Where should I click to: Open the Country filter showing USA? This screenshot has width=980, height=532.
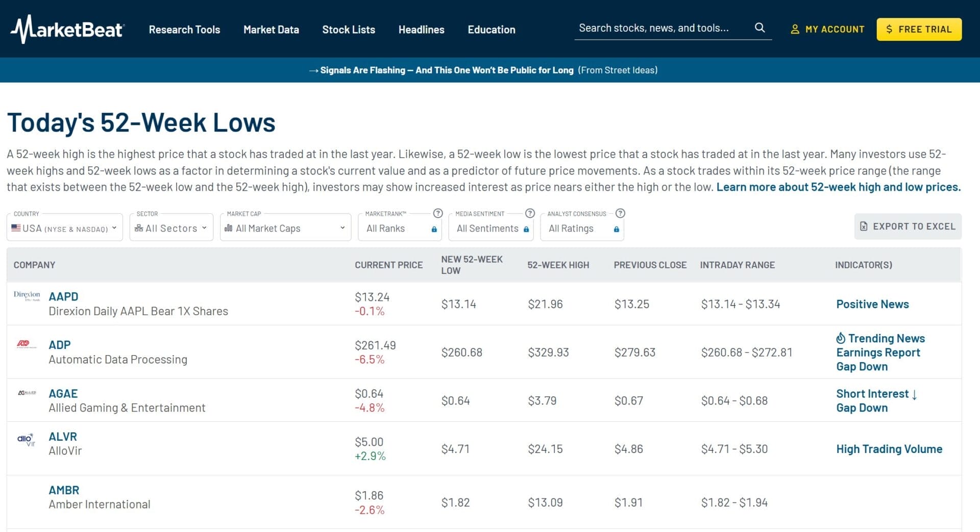(64, 227)
